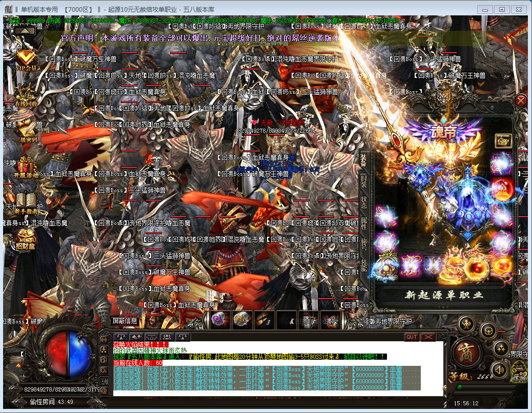Image resolution: width=532 pixels, height=413 pixels.
Task: Toggle the speech bubble chat channel
Action: click(x=104, y=370)
